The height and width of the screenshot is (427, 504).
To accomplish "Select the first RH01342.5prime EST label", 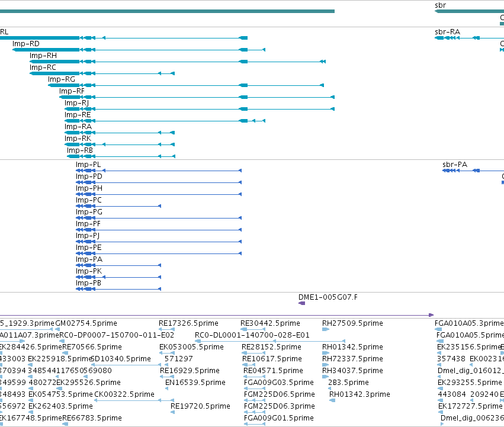I will [x=352, y=347].
